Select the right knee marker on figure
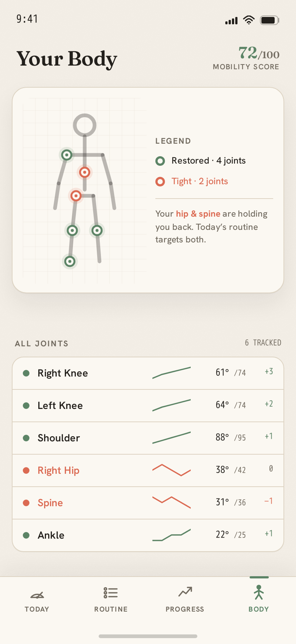Screen dimensions: 296x644 click(72, 231)
